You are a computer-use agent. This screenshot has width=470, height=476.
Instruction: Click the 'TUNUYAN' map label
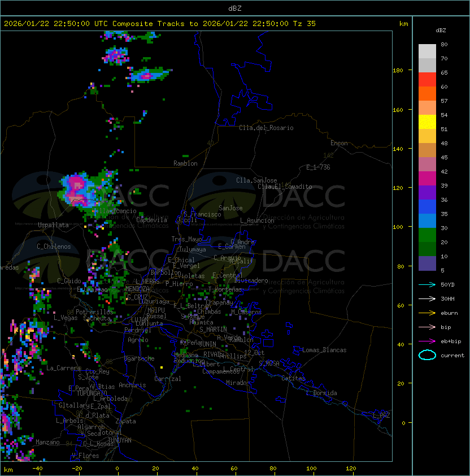pos(120,440)
